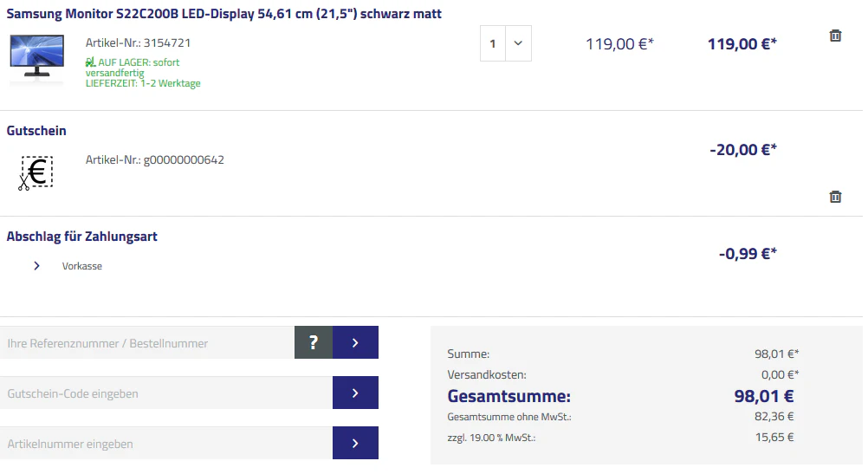Click the green forklift stock icon
The image size is (868, 474).
(x=90, y=63)
